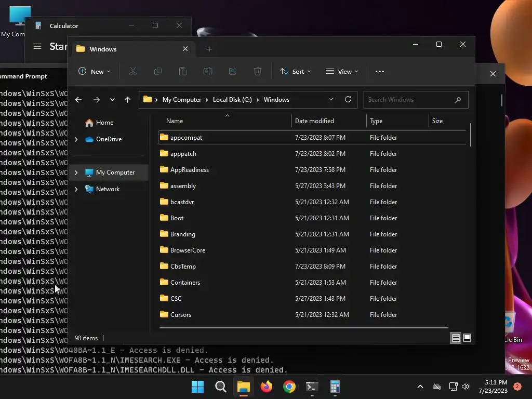Expand My Computer tree node
Viewport: 532px width, 399px height.
[x=76, y=172]
